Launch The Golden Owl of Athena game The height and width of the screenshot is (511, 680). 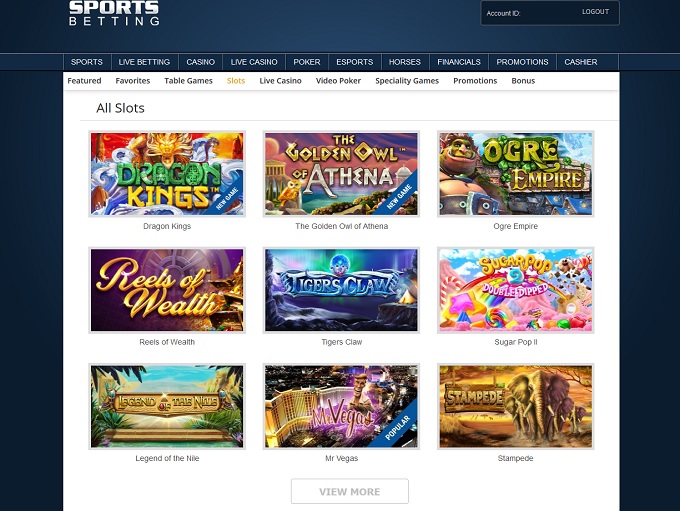(341, 174)
